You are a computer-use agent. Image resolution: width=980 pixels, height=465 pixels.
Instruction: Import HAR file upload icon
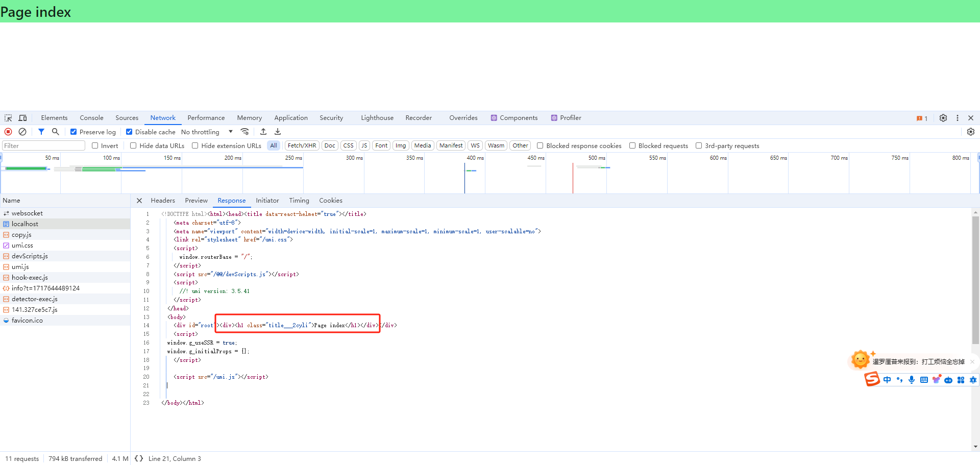coord(263,132)
